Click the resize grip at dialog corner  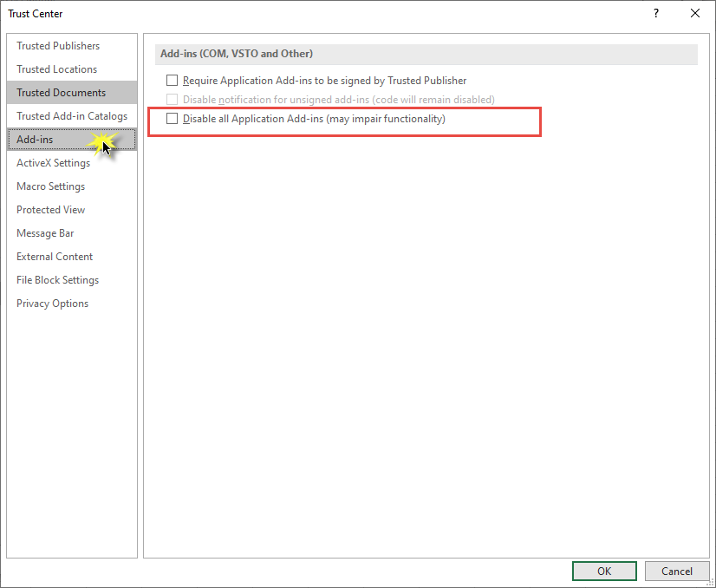coord(711,583)
